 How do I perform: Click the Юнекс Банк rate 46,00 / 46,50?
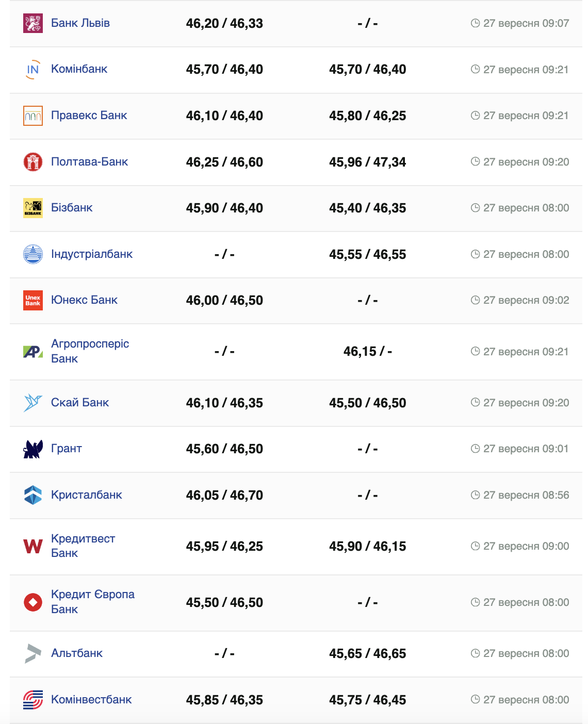(224, 300)
